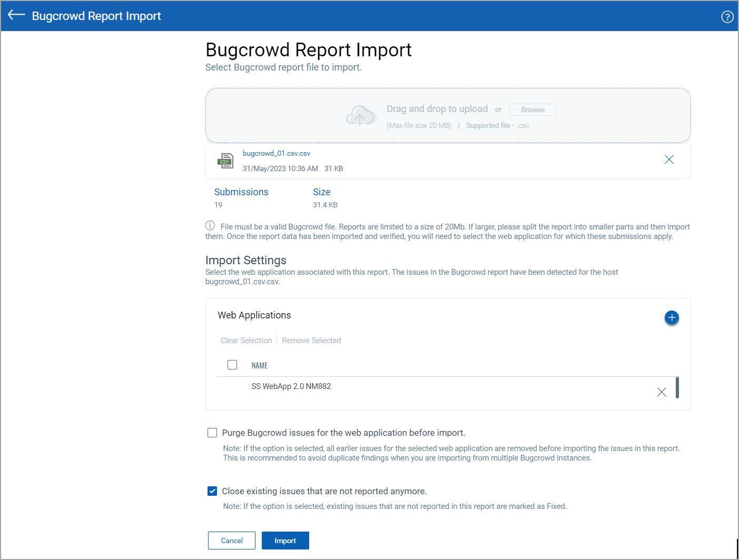The image size is (739, 560).
Task: Click the Size label
Action: point(321,192)
